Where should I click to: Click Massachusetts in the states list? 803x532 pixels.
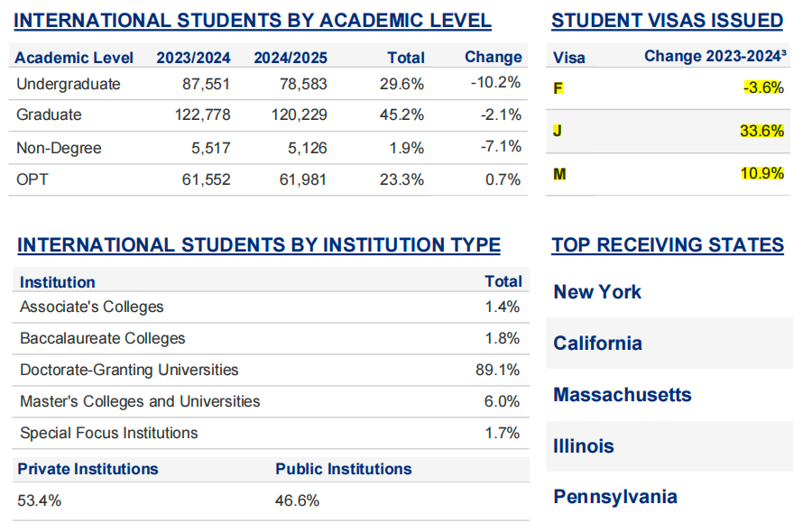[x=623, y=395]
